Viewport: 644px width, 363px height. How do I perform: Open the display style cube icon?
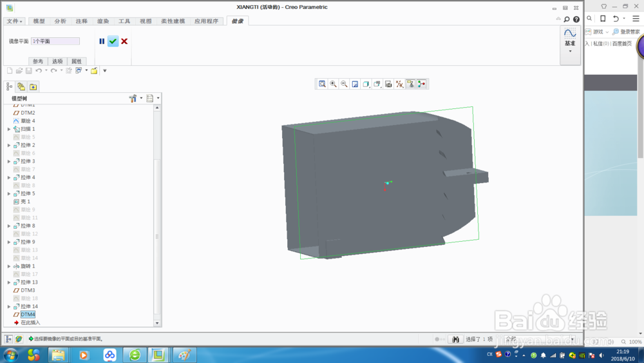[366, 84]
